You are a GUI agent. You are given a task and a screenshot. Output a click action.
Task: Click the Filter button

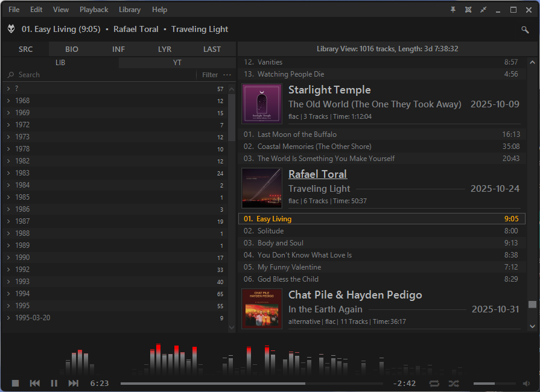coord(210,75)
